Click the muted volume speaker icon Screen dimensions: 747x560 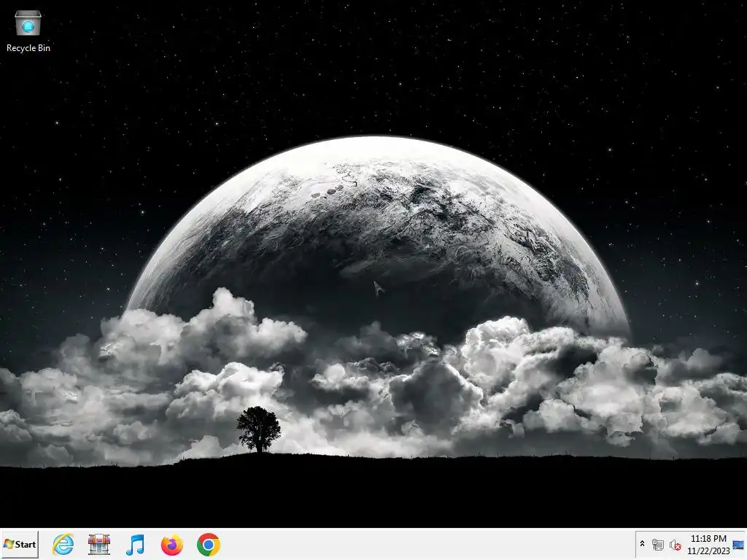point(675,545)
